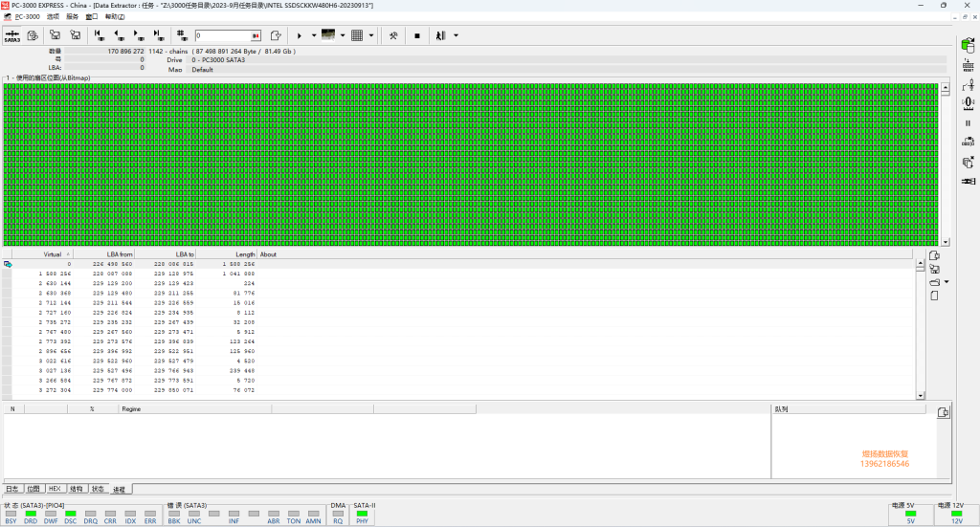Step to next position arrow button
This screenshot has height=527, width=980.
[x=138, y=35]
